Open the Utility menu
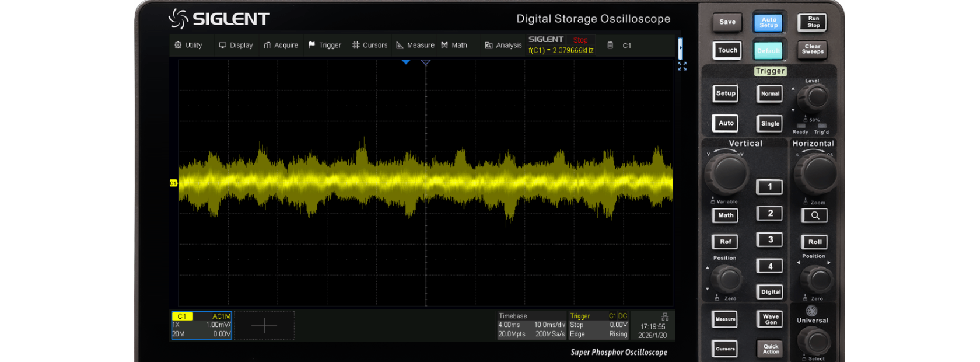Screen dimensions: 980x362 pyautogui.click(x=188, y=46)
